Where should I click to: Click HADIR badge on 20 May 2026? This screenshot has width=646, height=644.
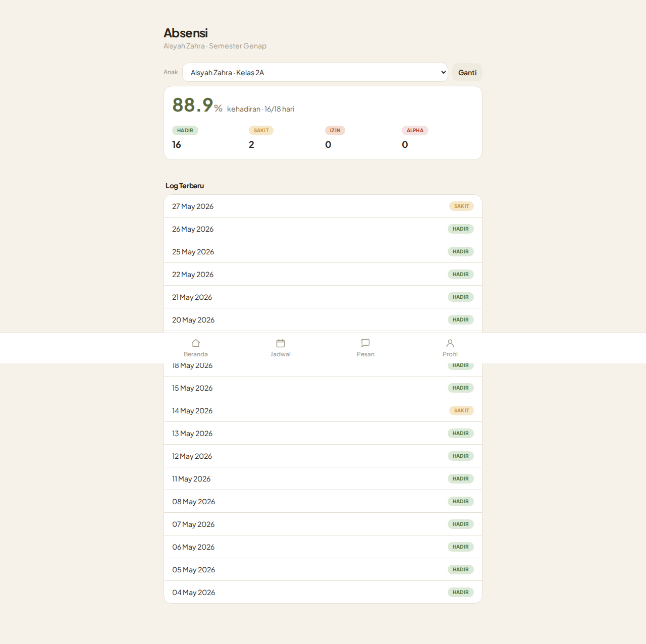461,319
